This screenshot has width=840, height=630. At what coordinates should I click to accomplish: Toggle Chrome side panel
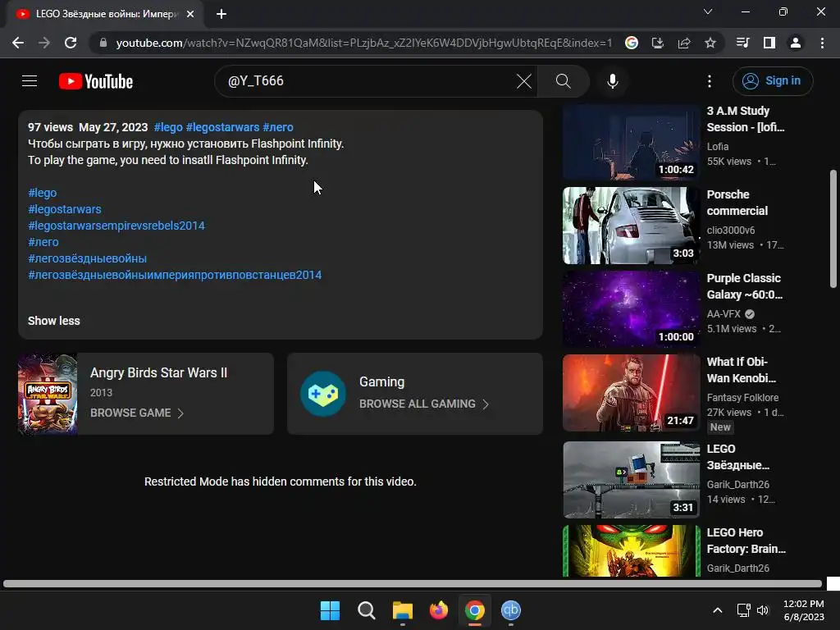(x=769, y=43)
